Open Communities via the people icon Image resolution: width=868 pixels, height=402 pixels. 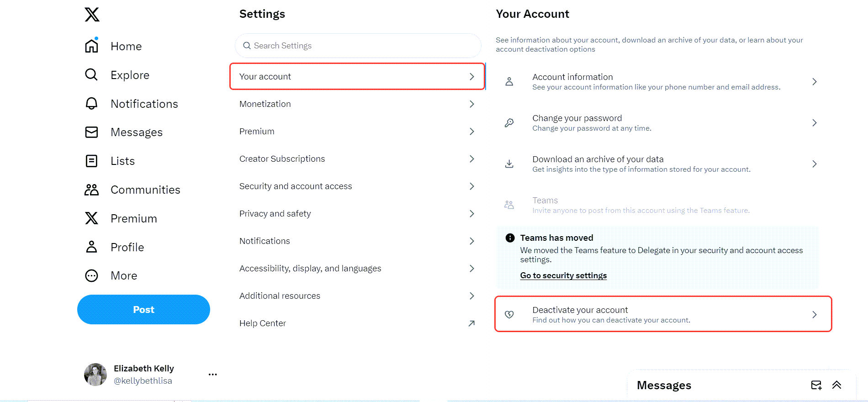pos(91,190)
